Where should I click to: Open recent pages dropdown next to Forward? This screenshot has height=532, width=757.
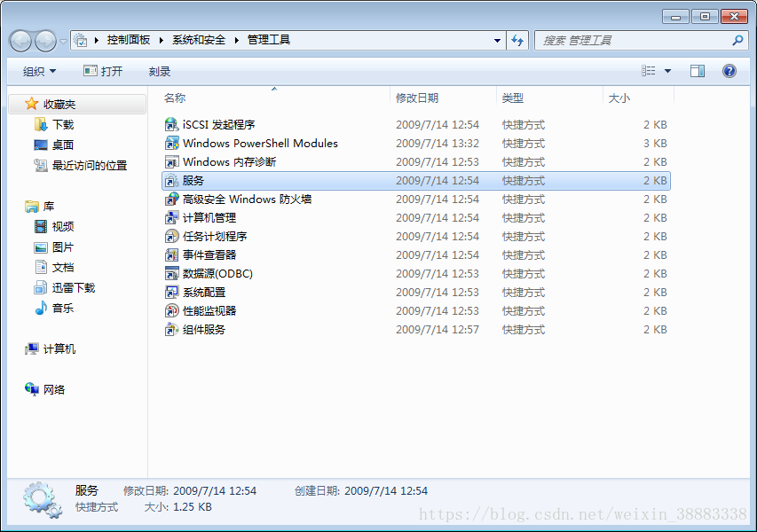[63, 42]
